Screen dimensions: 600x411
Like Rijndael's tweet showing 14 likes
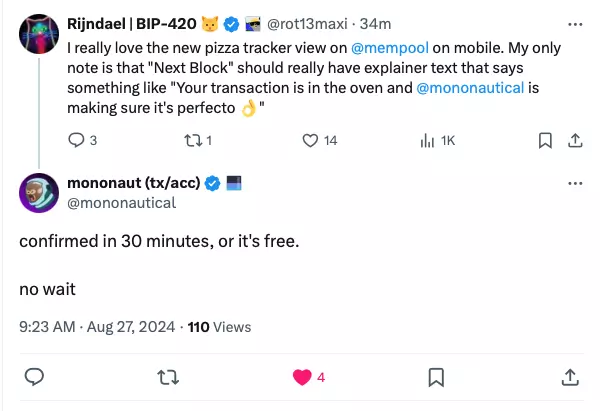(310, 140)
